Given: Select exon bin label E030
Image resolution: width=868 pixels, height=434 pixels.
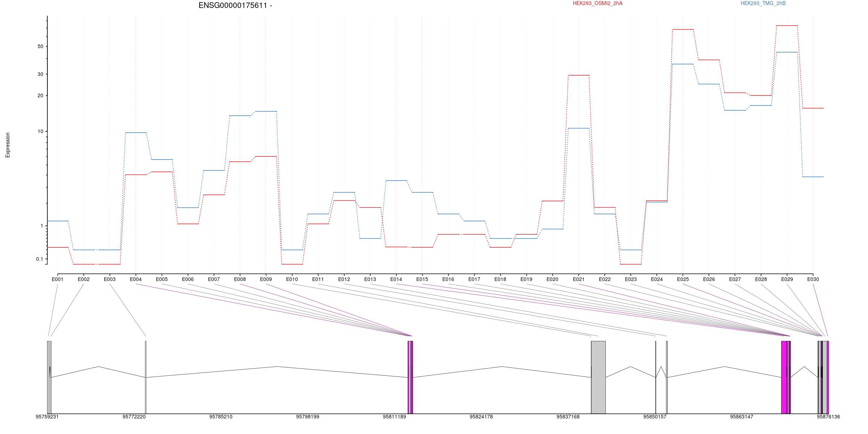Looking at the screenshot, I should point(813,279).
